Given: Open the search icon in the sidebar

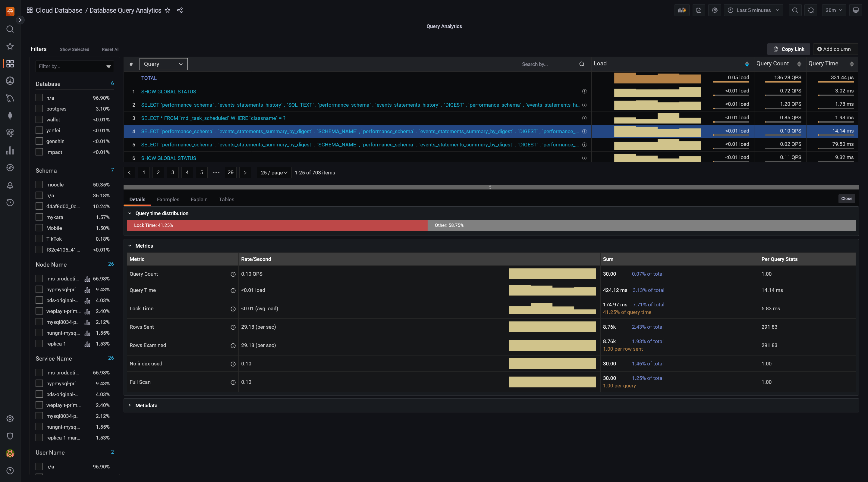Looking at the screenshot, I should point(10,29).
